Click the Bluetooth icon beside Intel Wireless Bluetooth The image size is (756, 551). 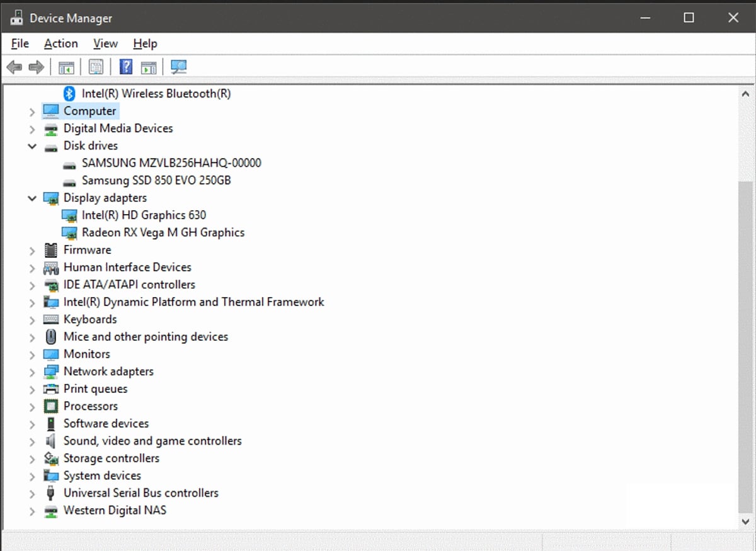[69, 93]
